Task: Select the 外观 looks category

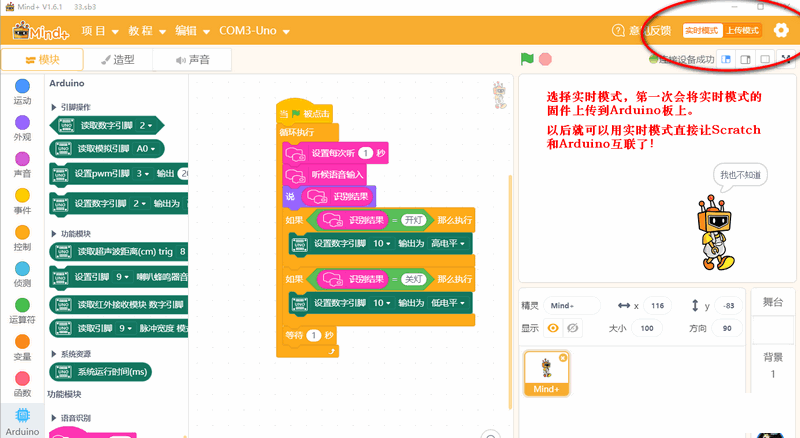Action: (x=22, y=128)
